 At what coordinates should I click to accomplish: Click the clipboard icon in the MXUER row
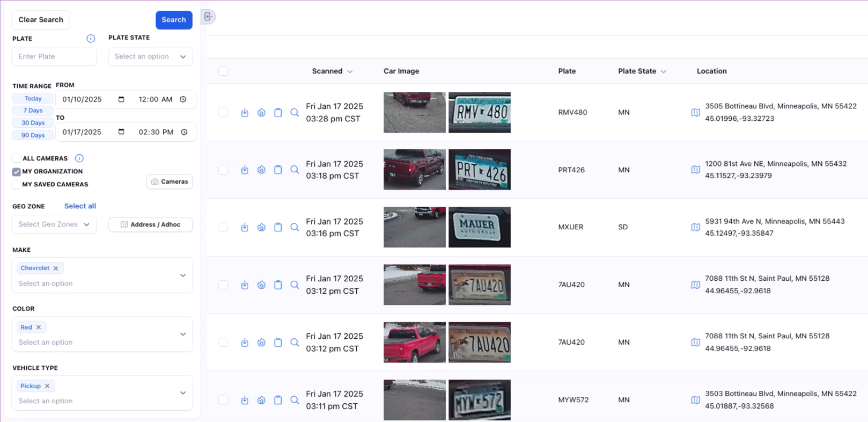coord(278,227)
